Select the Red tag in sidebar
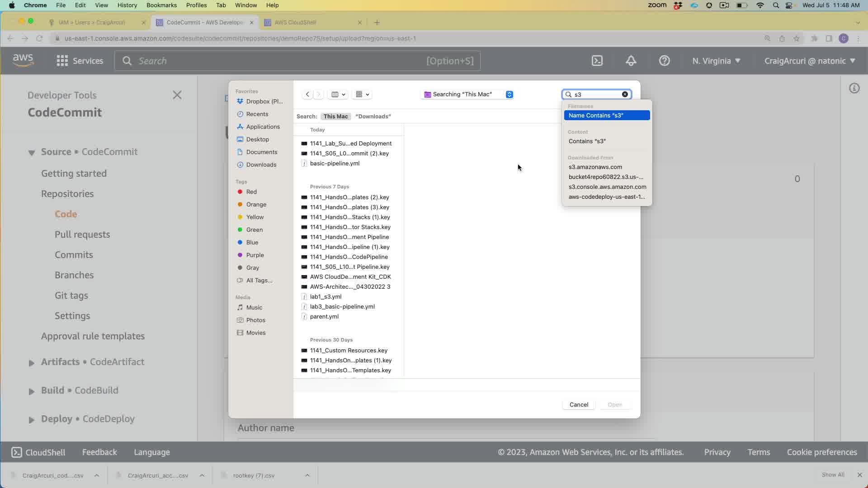The height and width of the screenshot is (488, 868). [x=251, y=192]
